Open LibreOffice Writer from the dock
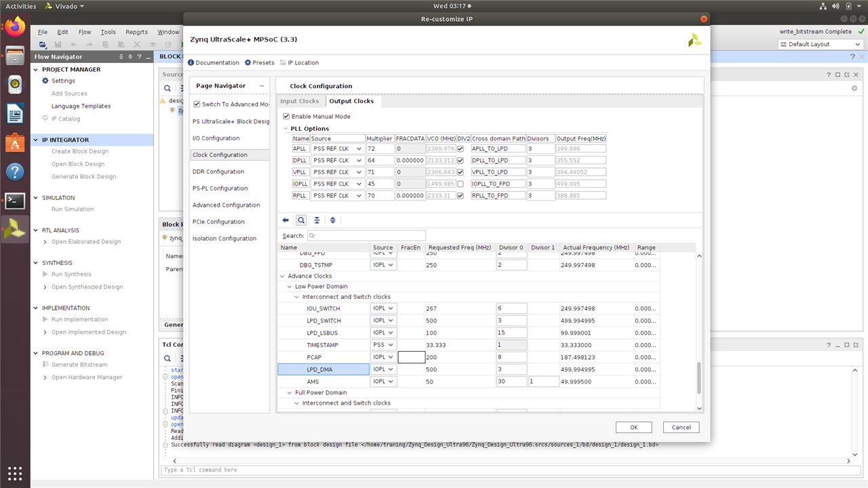Viewport: 868px width, 488px height. 15,114
